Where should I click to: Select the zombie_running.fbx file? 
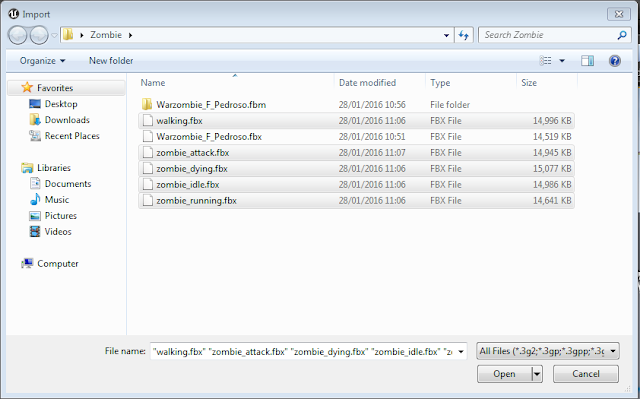(356, 200)
